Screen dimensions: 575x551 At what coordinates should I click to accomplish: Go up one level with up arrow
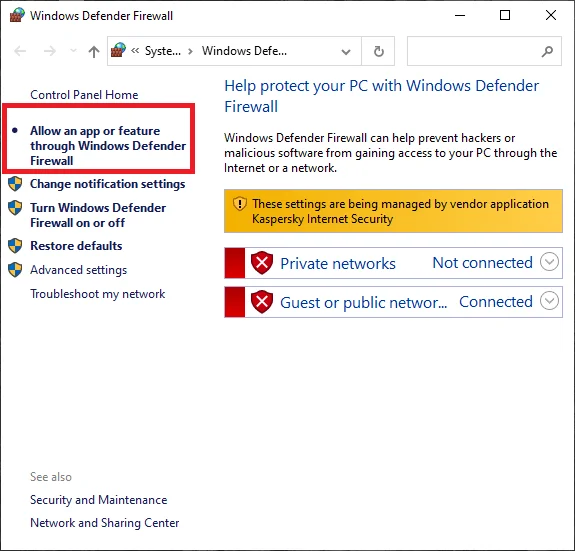(94, 51)
